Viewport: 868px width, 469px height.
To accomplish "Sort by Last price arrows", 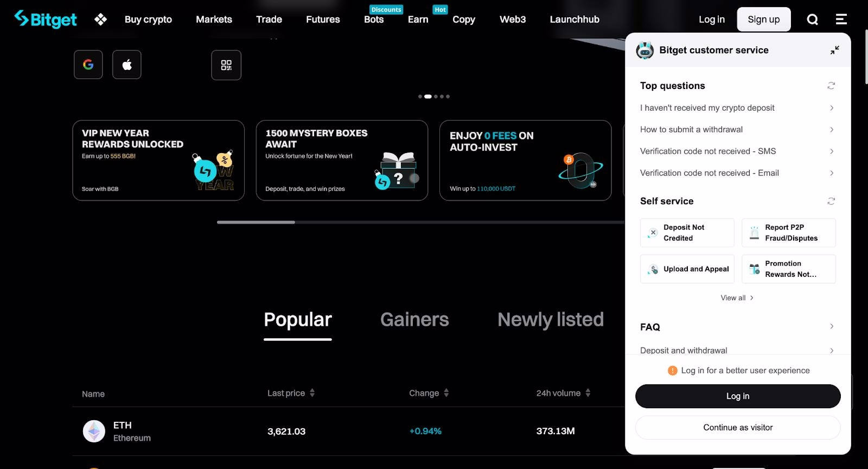I will [x=312, y=393].
